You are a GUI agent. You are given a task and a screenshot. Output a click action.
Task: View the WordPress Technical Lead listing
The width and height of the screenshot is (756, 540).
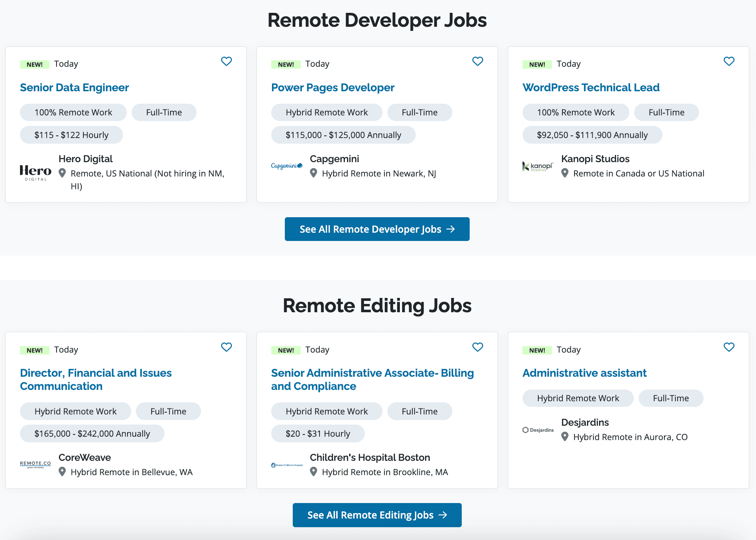point(591,87)
